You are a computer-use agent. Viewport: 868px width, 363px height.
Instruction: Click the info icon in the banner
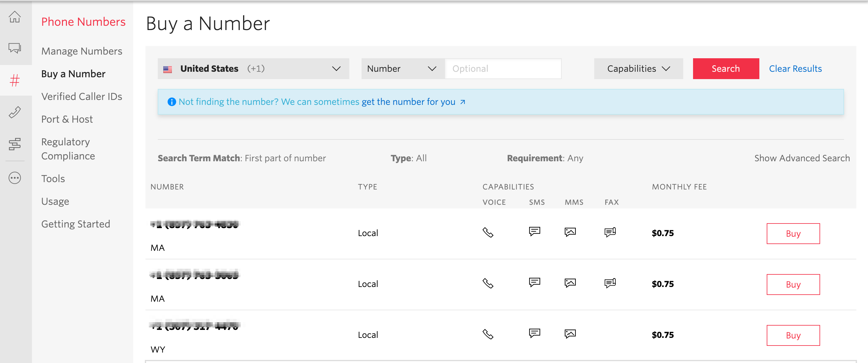tap(172, 101)
